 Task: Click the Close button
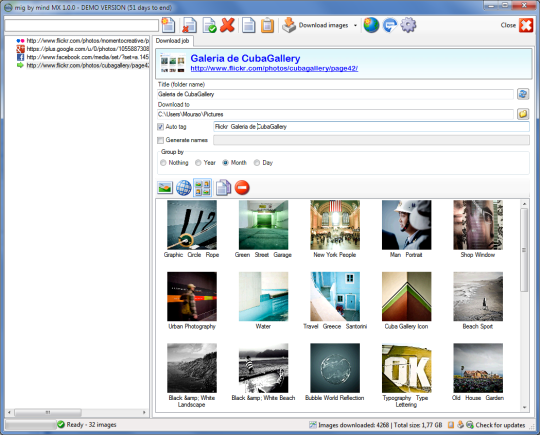pyautogui.click(x=517, y=25)
